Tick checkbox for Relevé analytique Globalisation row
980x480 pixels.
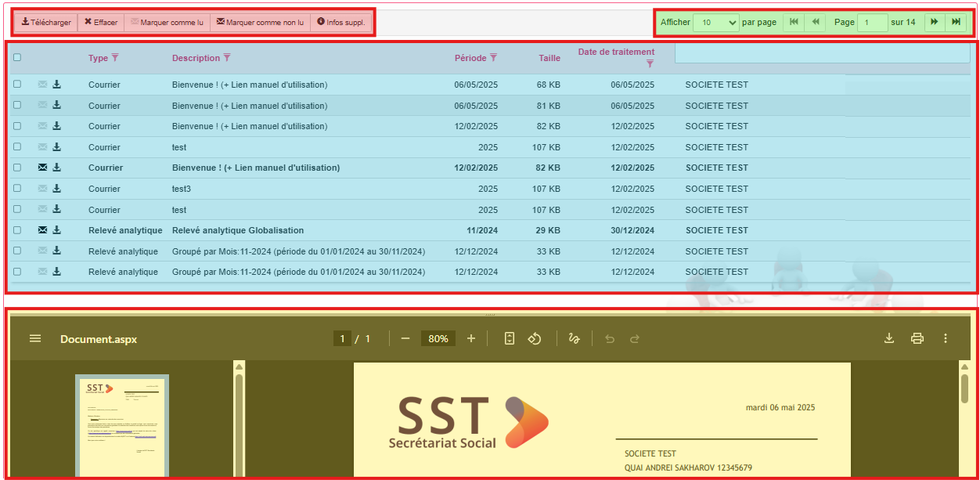[x=17, y=230]
